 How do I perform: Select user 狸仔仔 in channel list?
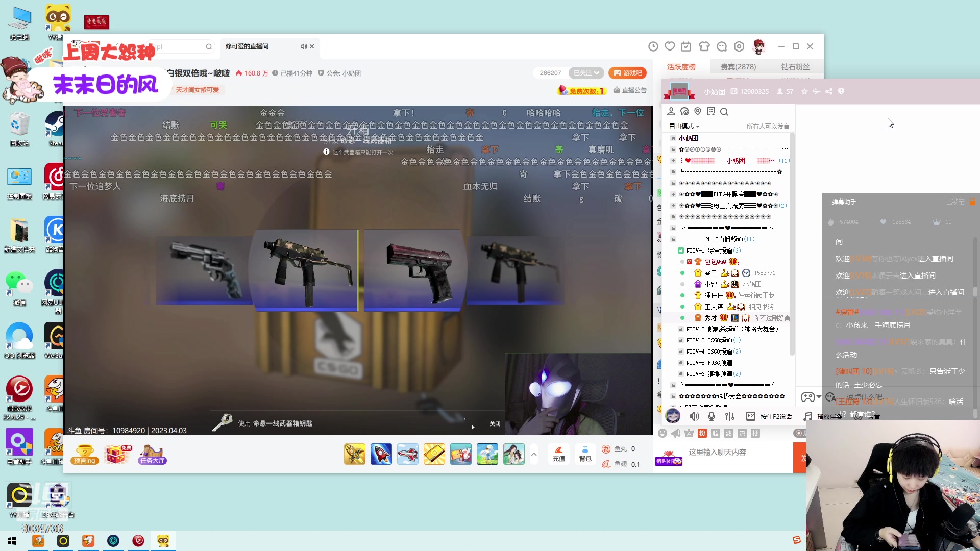(714, 295)
